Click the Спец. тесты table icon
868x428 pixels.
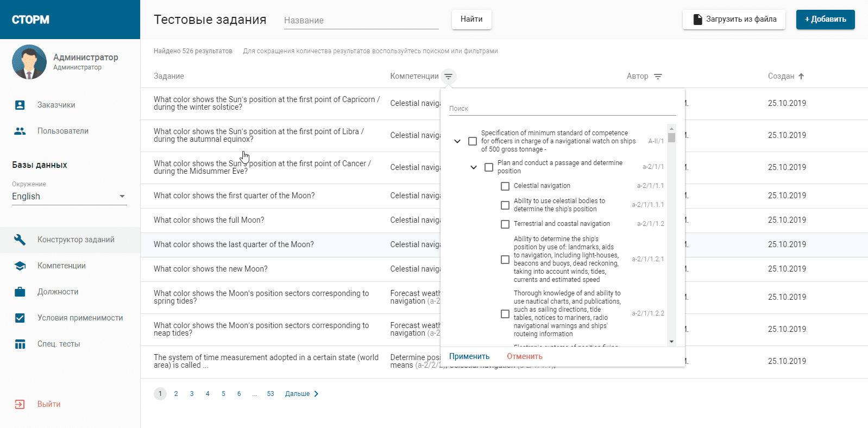point(20,344)
